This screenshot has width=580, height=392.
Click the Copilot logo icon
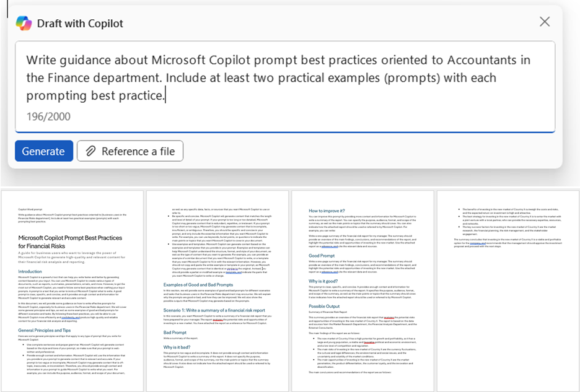coord(24,24)
